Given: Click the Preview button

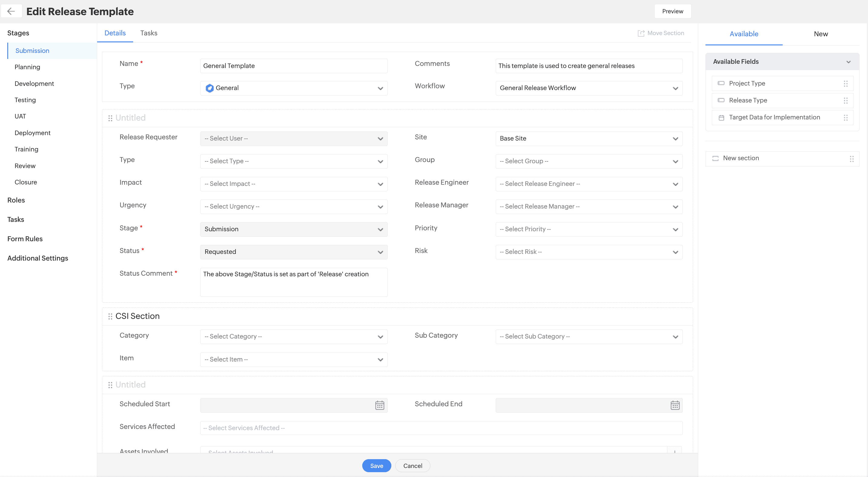Looking at the screenshot, I should tap(672, 11).
